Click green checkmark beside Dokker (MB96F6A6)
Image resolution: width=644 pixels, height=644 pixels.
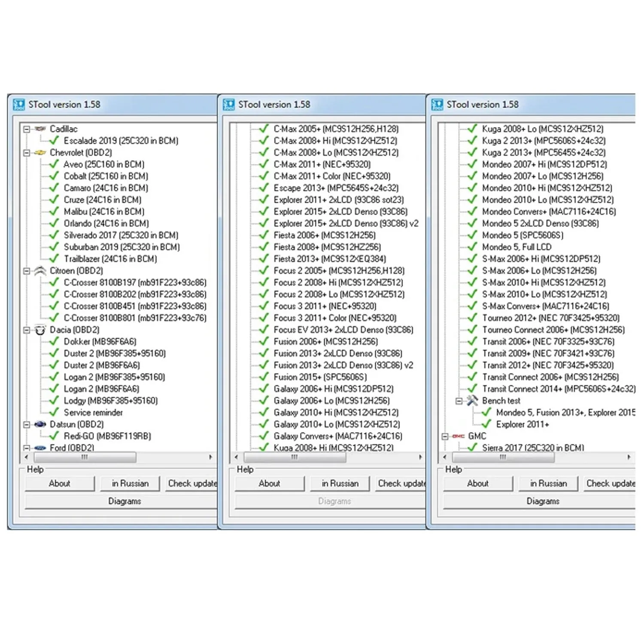coord(54,341)
